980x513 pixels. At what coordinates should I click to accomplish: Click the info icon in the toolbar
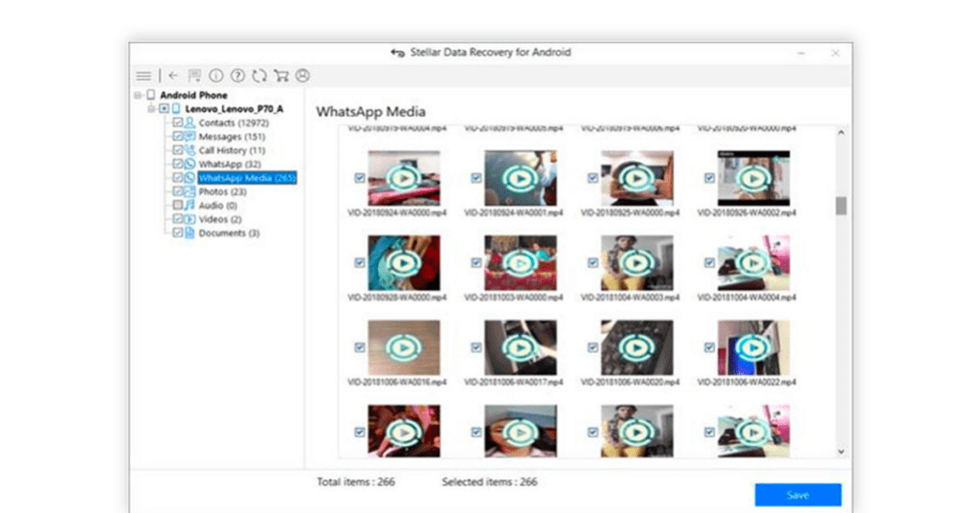tap(216, 76)
